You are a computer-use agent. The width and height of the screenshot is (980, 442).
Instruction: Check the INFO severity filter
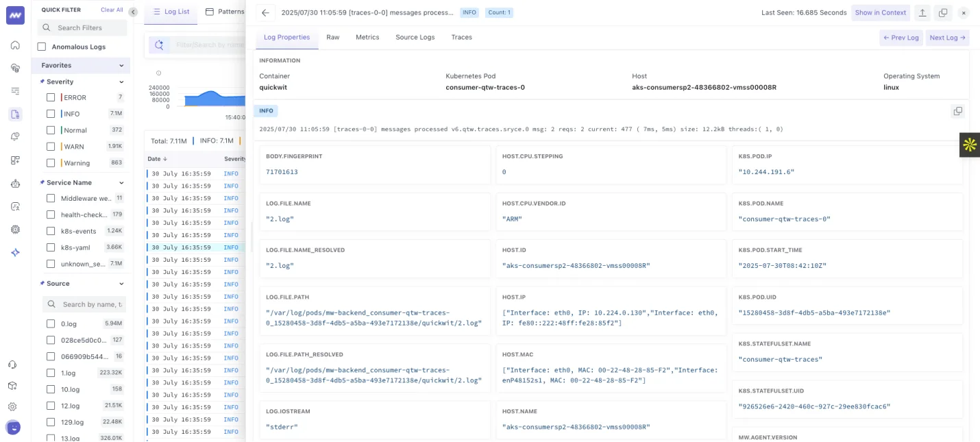tap(51, 114)
